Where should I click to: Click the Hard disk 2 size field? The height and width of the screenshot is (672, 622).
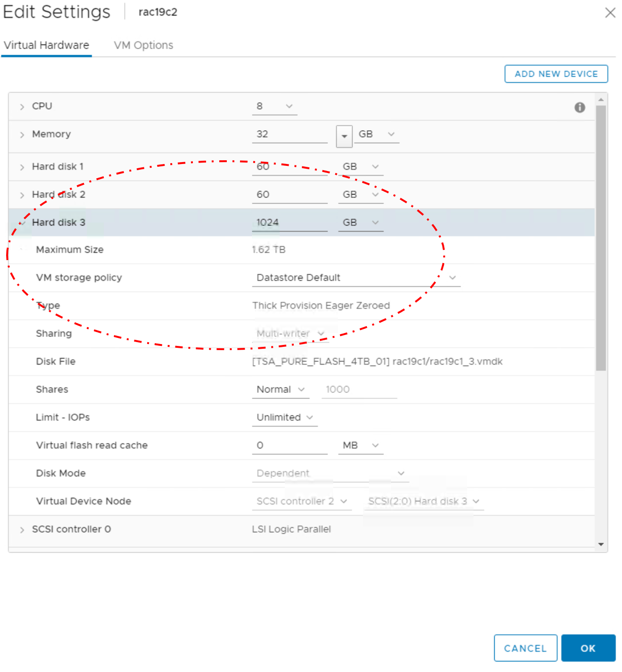tap(290, 195)
